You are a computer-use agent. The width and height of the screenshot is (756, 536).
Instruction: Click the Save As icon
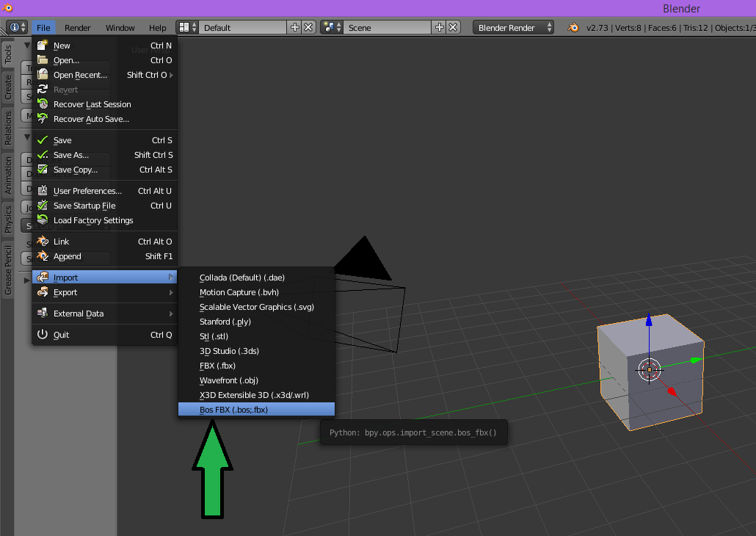[x=43, y=154]
